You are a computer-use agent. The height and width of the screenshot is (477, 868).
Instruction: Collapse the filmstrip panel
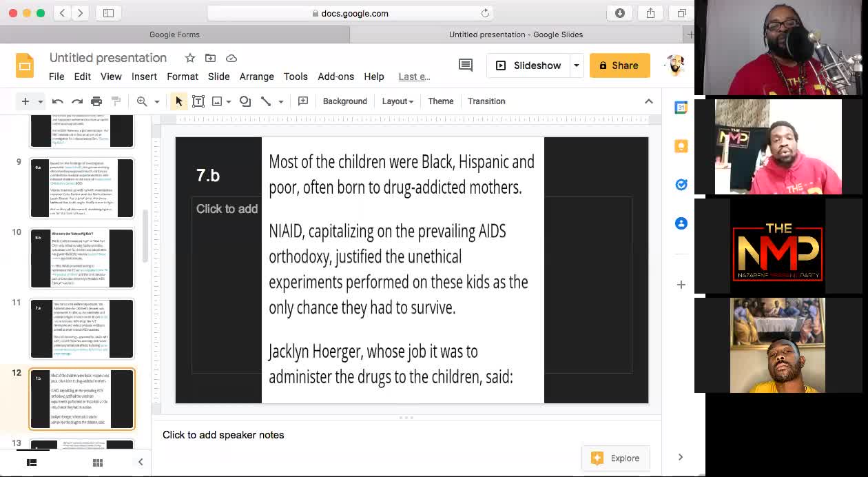click(x=141, y=463)
